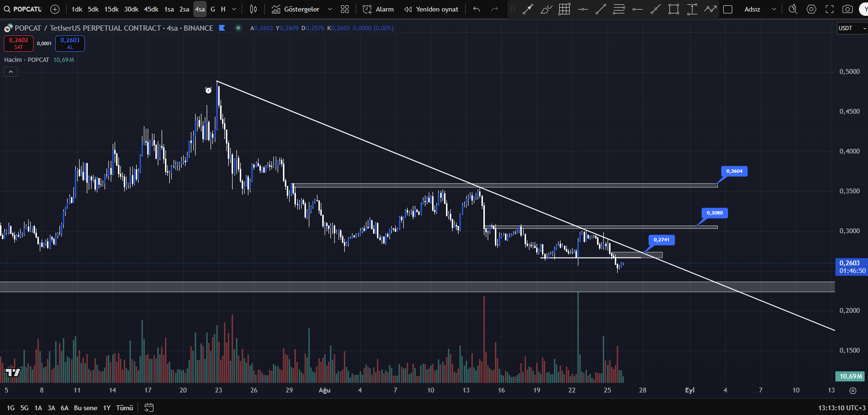The image size is (868, 415).
Task: Expand the timeframe dropdown arrow
Action: [x=234, y=9]
